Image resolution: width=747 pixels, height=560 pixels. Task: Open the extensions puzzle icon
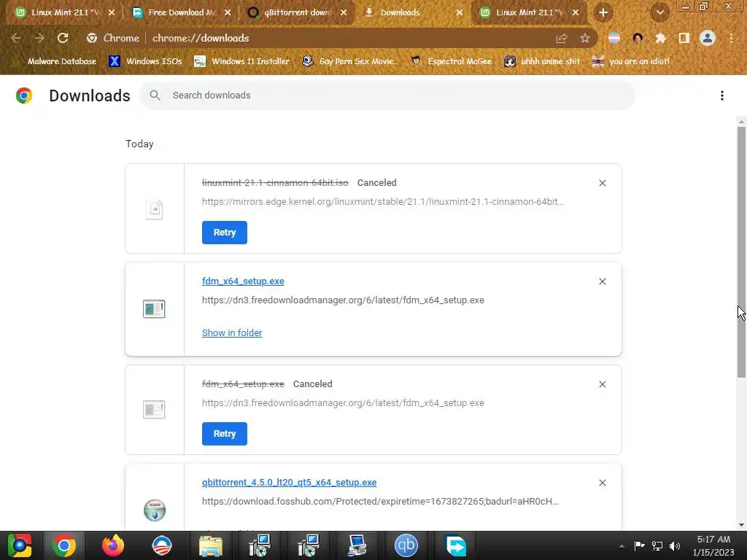pos(660,38)
